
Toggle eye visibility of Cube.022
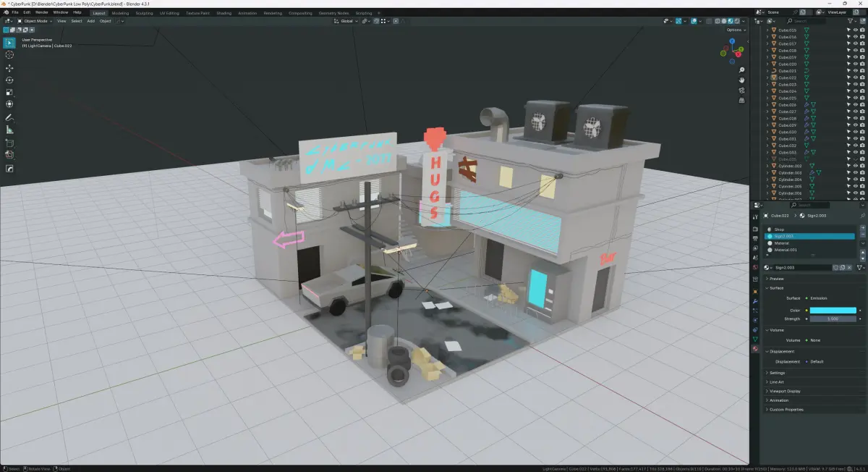pyautogui.click(x=856, y=77)
